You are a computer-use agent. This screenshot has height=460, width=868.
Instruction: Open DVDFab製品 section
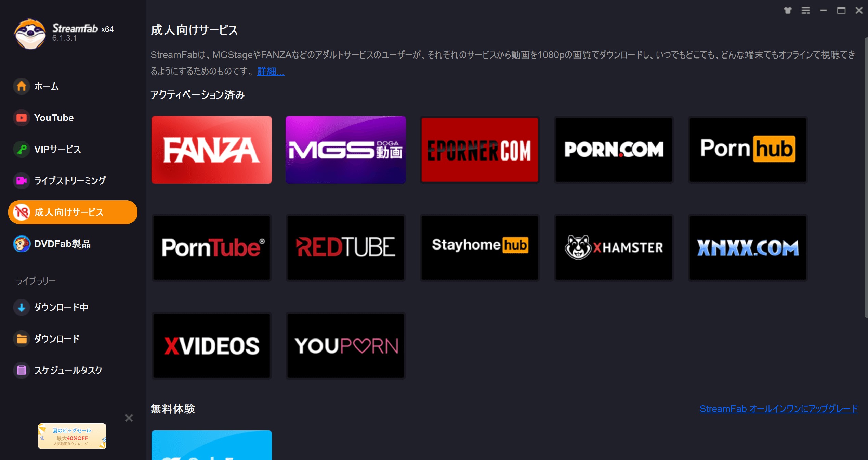point(63,244)
